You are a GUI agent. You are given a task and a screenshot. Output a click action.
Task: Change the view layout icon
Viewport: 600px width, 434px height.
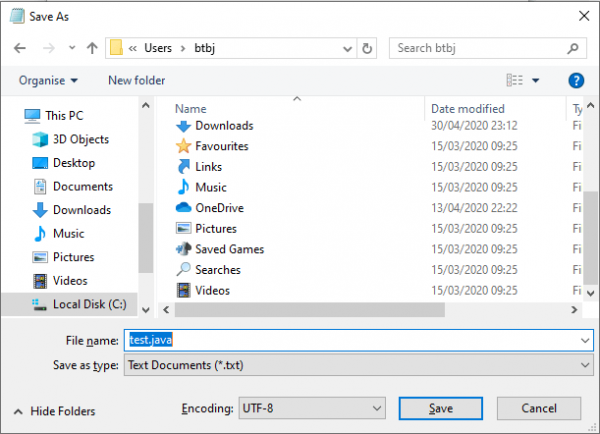click(x=515, y=80)
